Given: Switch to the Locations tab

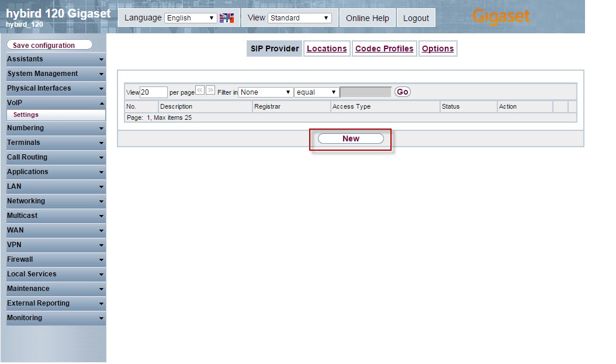Looking at the screenshot, I should [x=327, y=48].
